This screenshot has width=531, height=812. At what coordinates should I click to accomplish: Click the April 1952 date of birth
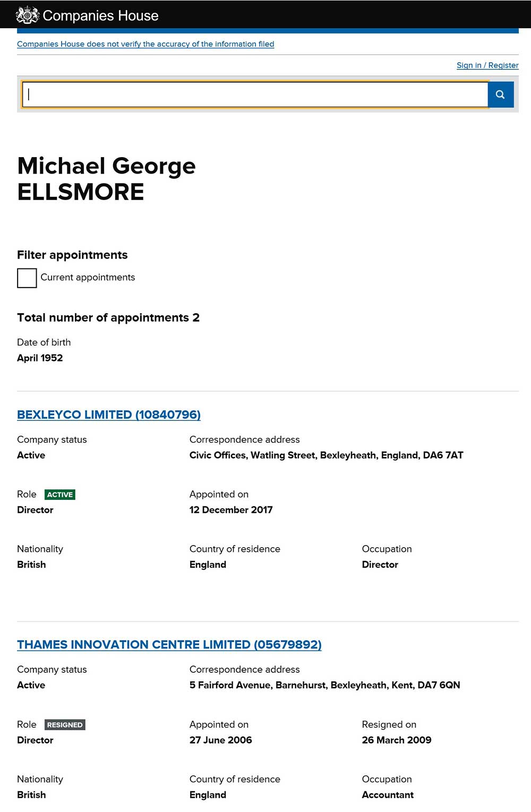coord(40,358)
